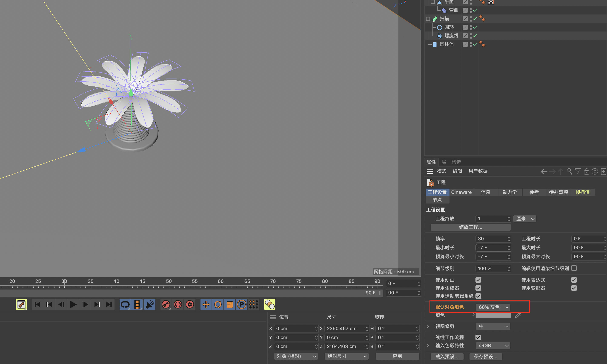607x364 pixels.
Task: Click the 缩放工程... button
Action: [470, 227]
